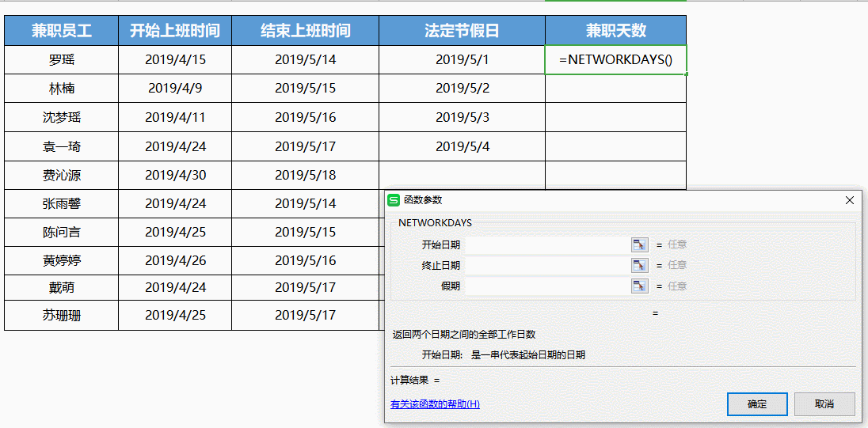Image resolution: width=868 pixels, height=428 pixels.
Task: Click range selector icon for 假期 field
Action: 639,286
